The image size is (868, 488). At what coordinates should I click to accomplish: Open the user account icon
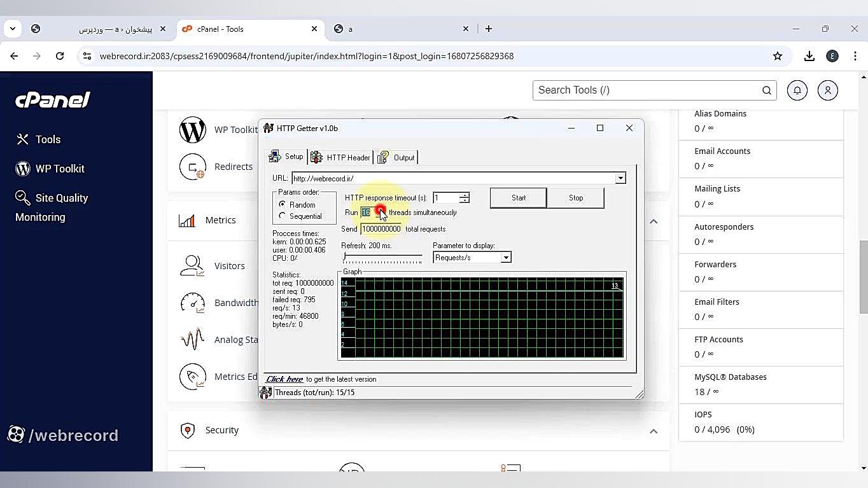827,90
